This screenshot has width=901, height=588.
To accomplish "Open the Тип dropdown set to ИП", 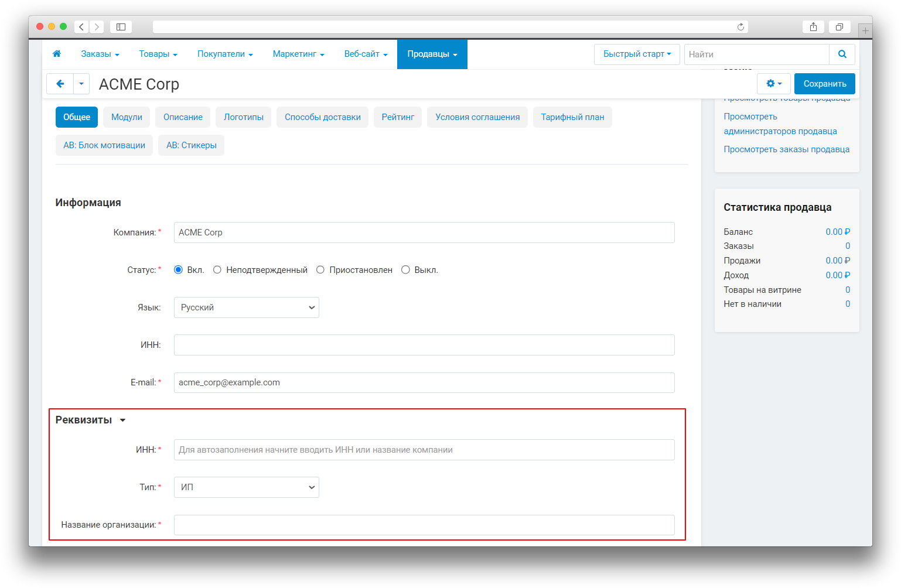I will 247,487.
